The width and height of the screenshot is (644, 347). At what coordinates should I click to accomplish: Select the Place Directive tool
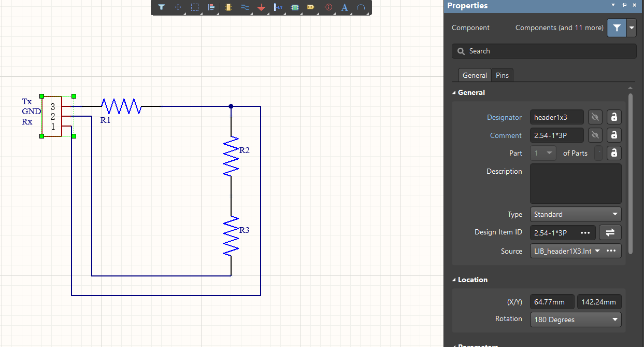328,7
